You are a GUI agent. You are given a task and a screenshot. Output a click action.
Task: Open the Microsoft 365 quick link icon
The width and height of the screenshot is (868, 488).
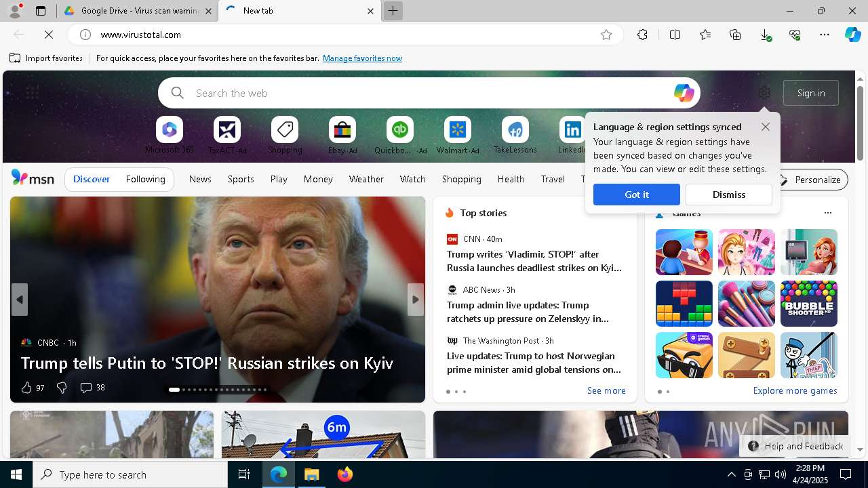(x=170, y=129)
